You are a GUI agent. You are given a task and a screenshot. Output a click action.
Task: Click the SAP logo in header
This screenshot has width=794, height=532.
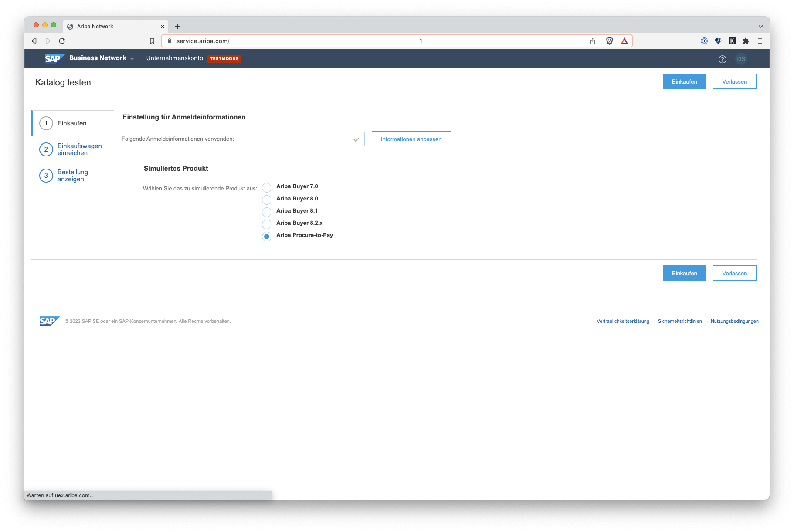pyautogui.click(x=55, y=58)
